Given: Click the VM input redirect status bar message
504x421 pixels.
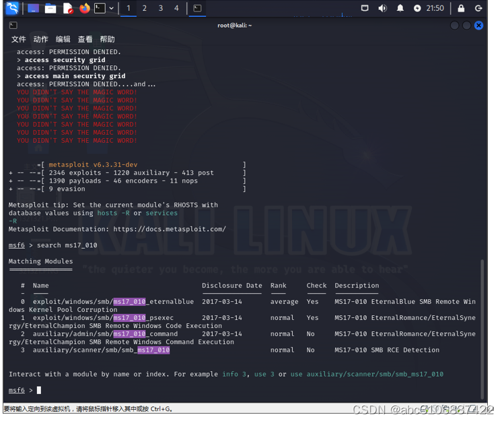Looking at the screenshot, I should (x=87, y=409).
